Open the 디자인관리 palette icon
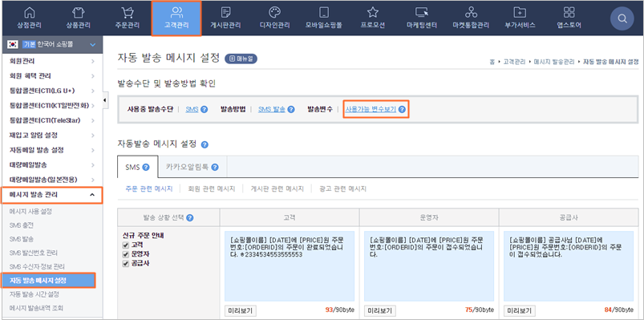644x320 pixels. (274, 12)
